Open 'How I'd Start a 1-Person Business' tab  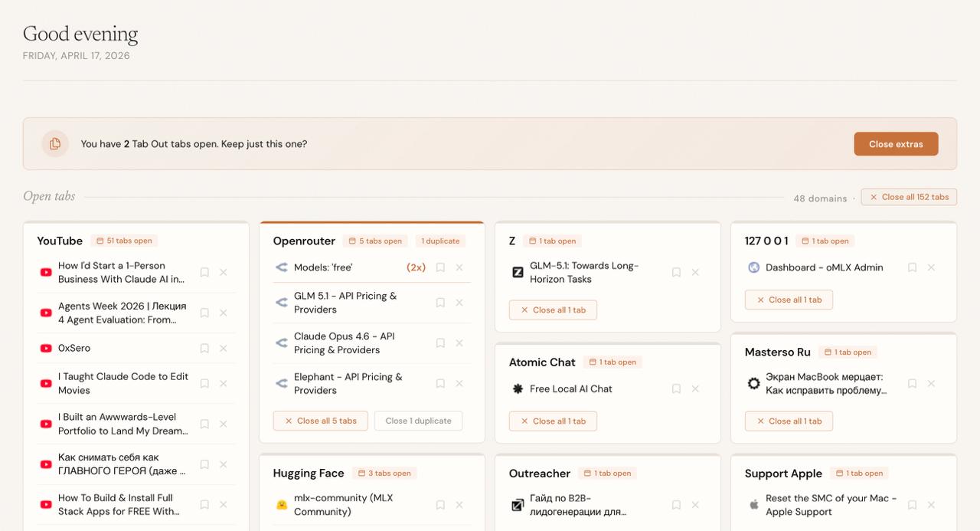pyautogui.click(x=121, y=272)
